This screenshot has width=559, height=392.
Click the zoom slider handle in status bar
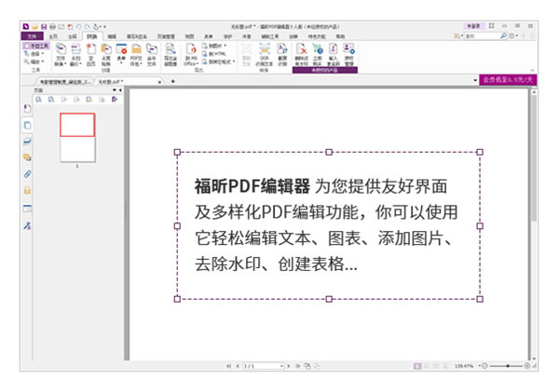(x=508, y=366)
